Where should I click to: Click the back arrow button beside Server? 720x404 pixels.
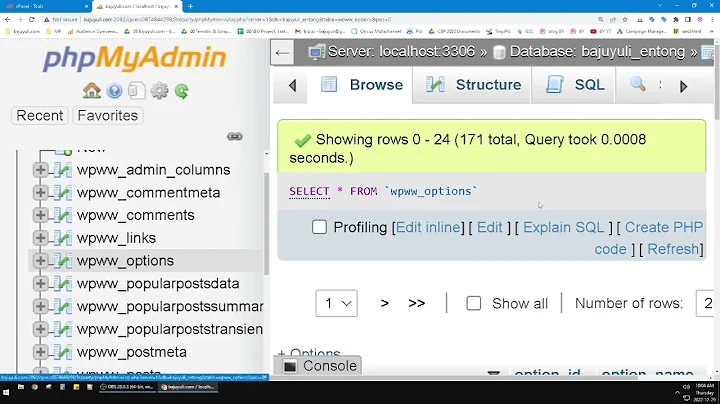(x=282, y=53)
